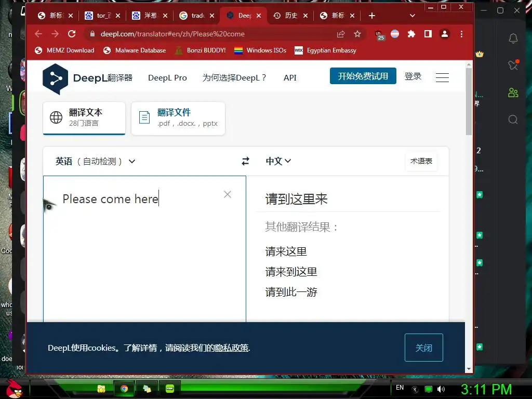Select alternative translation 请到此一游
Viewport: 532px width, 399px height.
[291, 292]
